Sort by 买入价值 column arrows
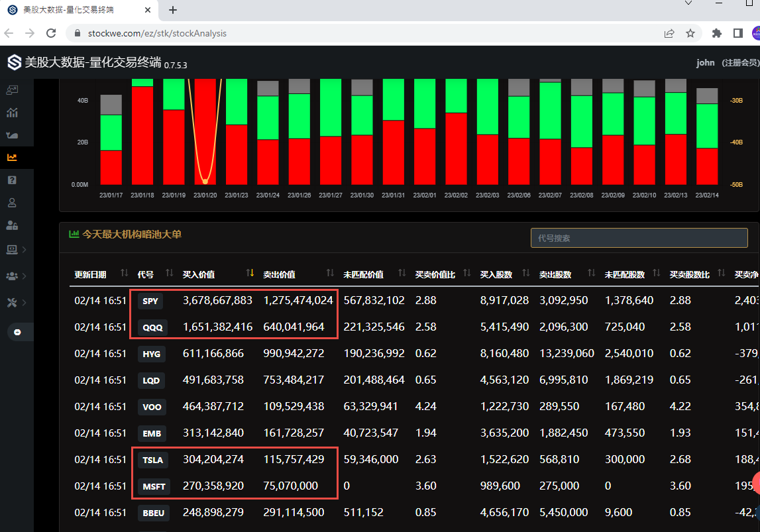 [x=250, y=273]
